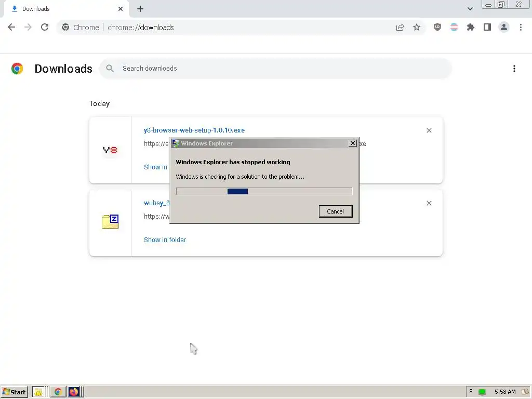This screenshot has width=532, height=399.
Task: Switch to Chrome via the taskbar icon
Action: click(58, 392)
